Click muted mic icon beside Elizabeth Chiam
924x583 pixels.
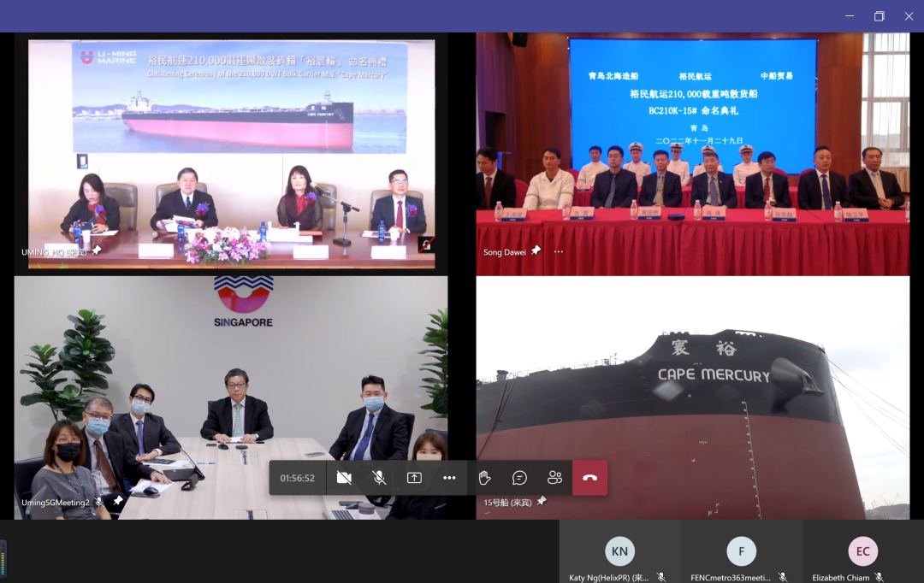tap(879, 578)
